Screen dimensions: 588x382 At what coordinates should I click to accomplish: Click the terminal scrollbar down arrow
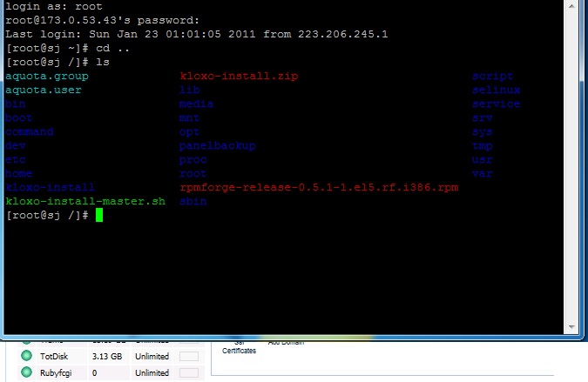coord(571,327)
